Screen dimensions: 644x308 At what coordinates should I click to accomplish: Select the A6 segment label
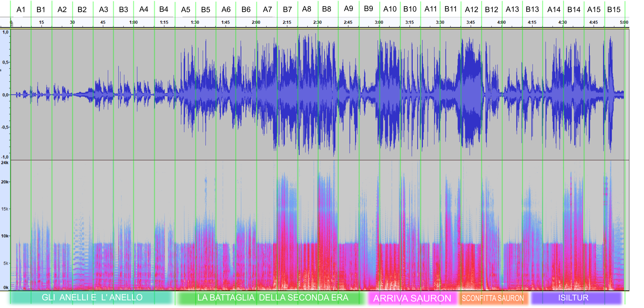[x=226, y=10]
